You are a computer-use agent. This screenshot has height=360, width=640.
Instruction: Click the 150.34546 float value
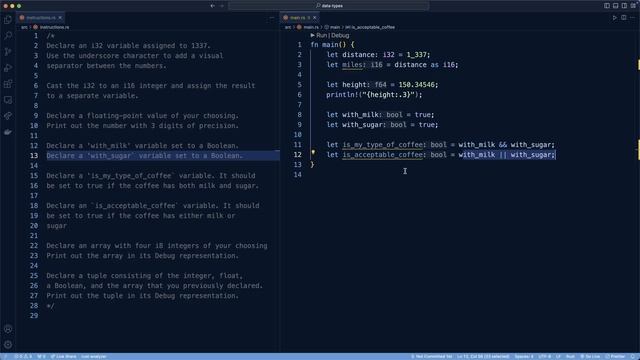tap(416, 85)
